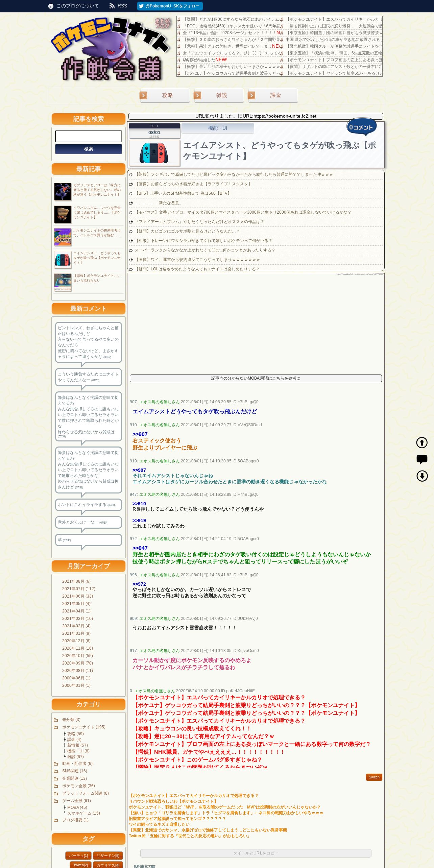Click the arrow icon on the 攻略 tab
The height and width of the screenshot is (868, 434).
coord(143,95)
